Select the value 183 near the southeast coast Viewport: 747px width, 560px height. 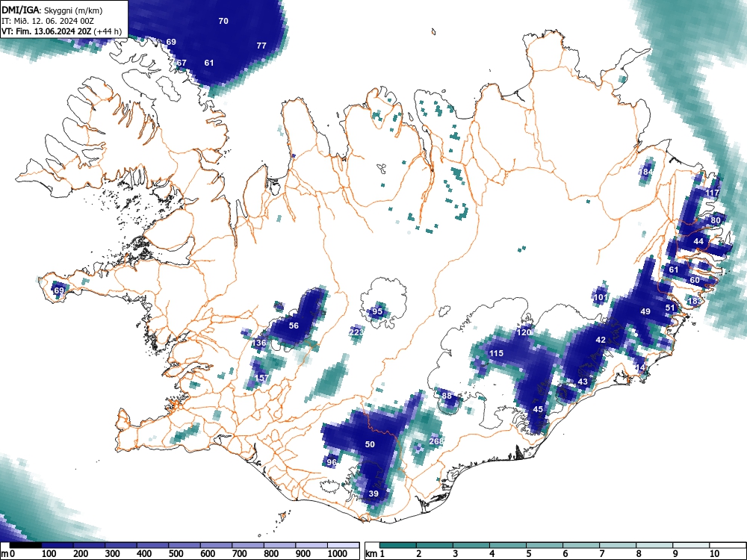[x=695, y=301]
